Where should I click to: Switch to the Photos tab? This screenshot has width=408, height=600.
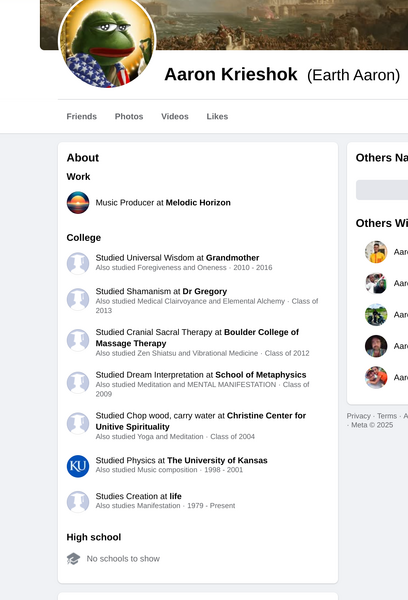click(129, 116)
